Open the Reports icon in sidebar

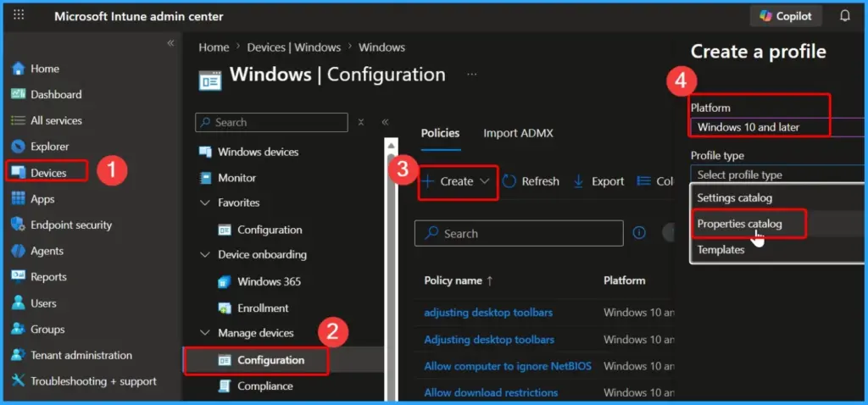[19, 277]
